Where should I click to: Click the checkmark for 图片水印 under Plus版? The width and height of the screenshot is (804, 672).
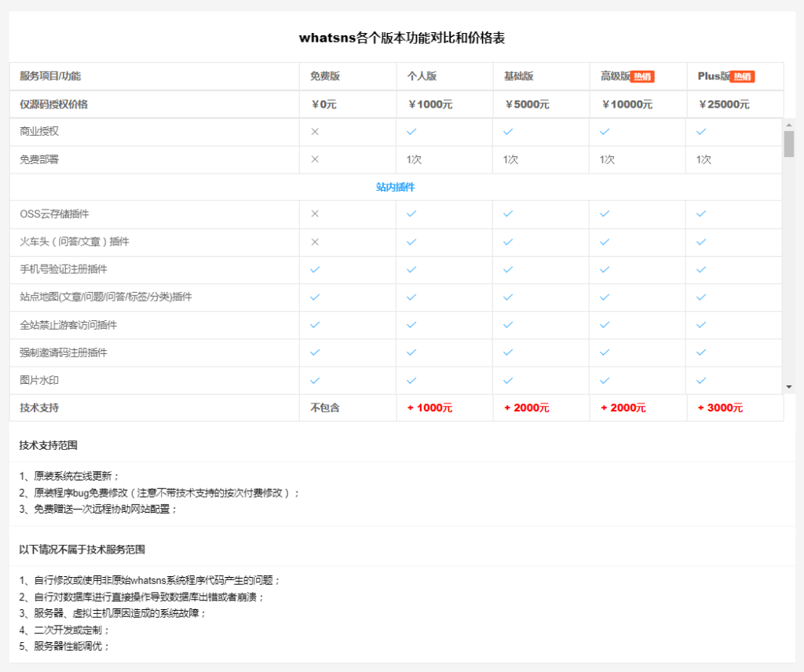point(701,381)
